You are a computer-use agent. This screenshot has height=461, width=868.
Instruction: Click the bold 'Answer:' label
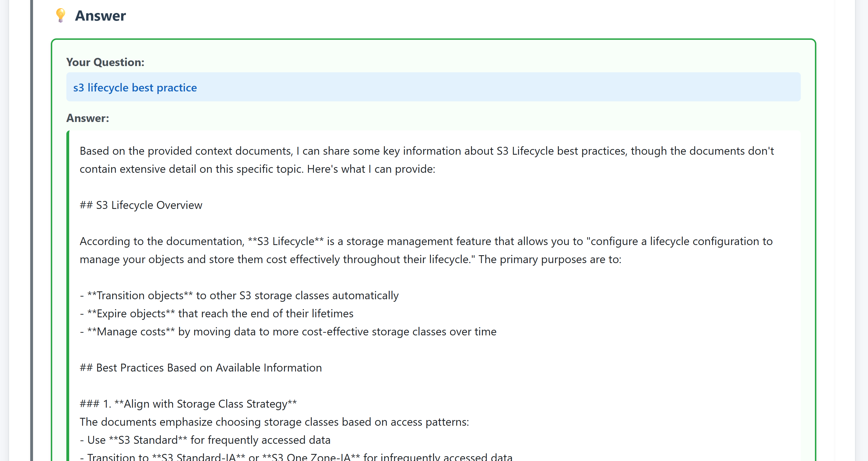point(88,118)
